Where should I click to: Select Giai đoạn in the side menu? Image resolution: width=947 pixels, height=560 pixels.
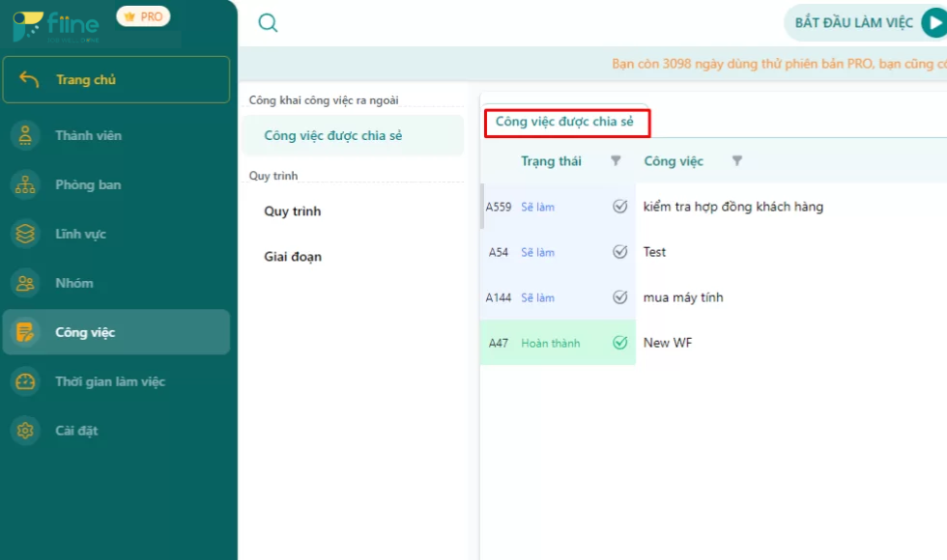click(x=293, y=257)
